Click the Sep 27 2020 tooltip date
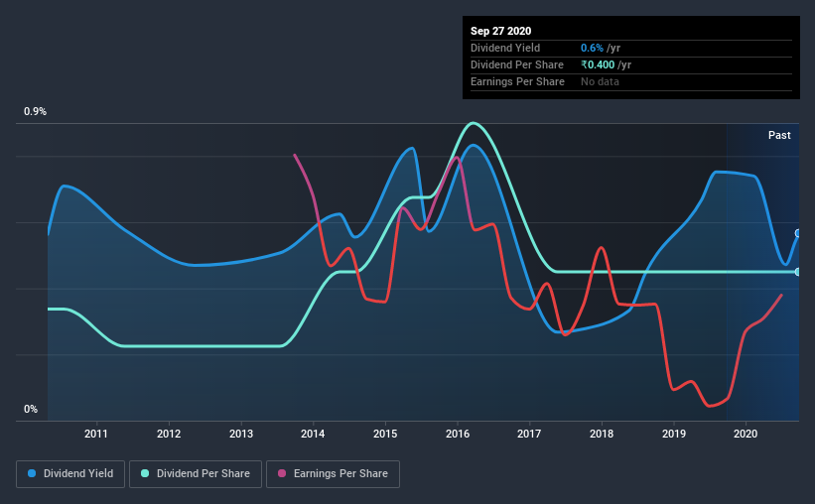 tap(500, 31)
